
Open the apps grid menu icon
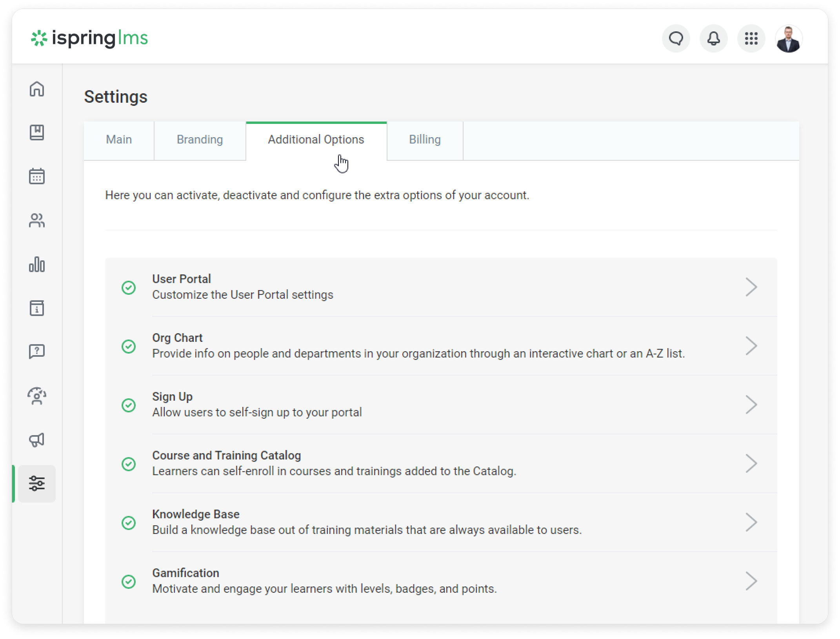pos(751,38)
